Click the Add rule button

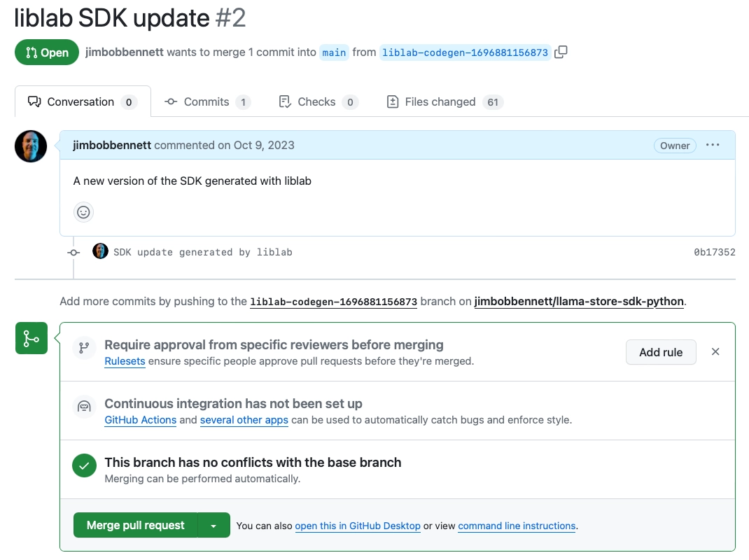(660, 352)
